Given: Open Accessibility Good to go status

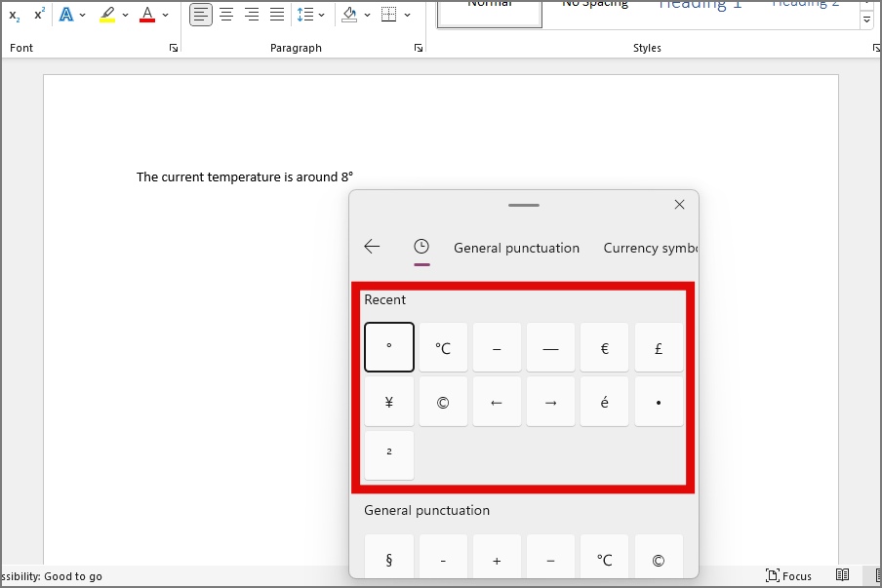Looking at the screenshot, I should pyautogui.click(x=52, y=576).
